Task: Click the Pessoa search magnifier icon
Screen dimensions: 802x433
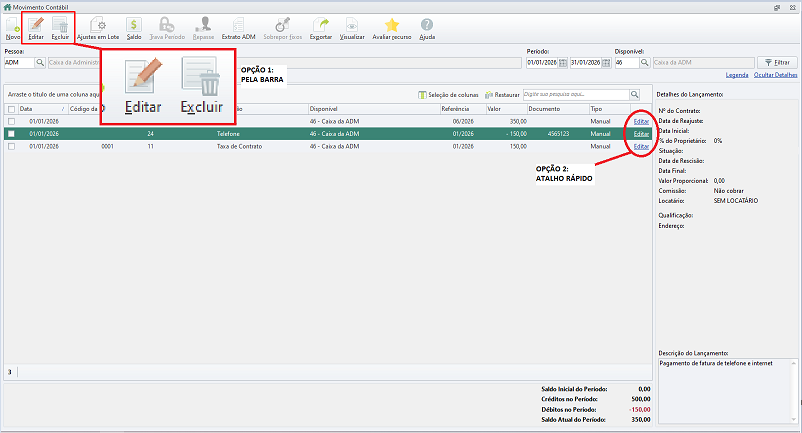Action: click(40, 62)
